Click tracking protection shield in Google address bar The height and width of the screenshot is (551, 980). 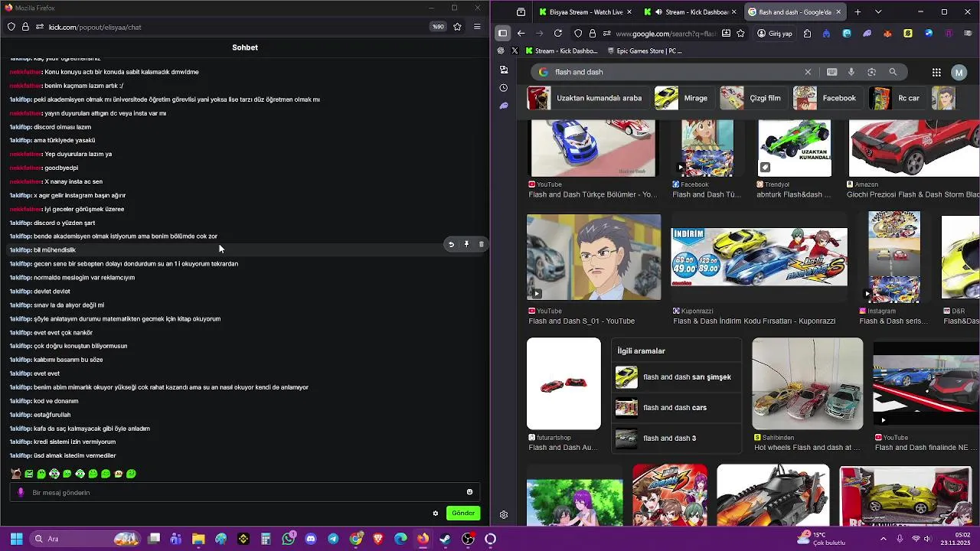pyautogui.click(x=578, y=34)
